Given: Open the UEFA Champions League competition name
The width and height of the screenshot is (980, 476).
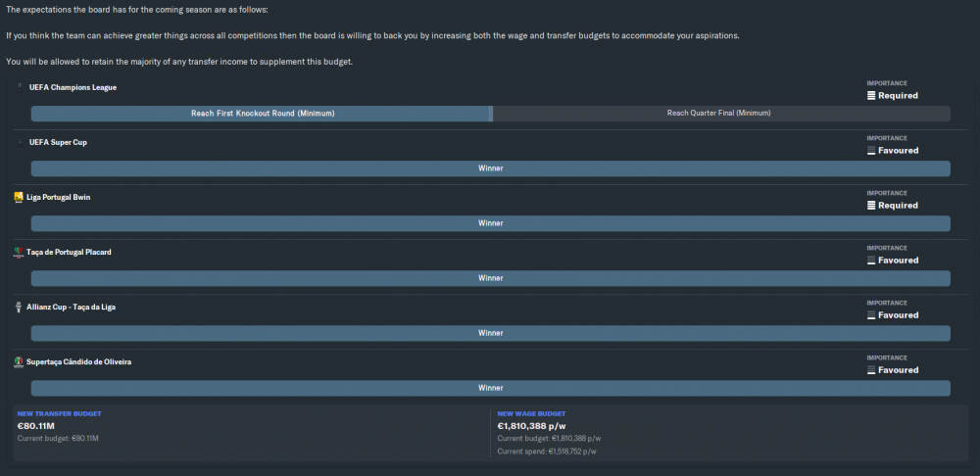Looking at the screenshot, I should pos(73,87).
